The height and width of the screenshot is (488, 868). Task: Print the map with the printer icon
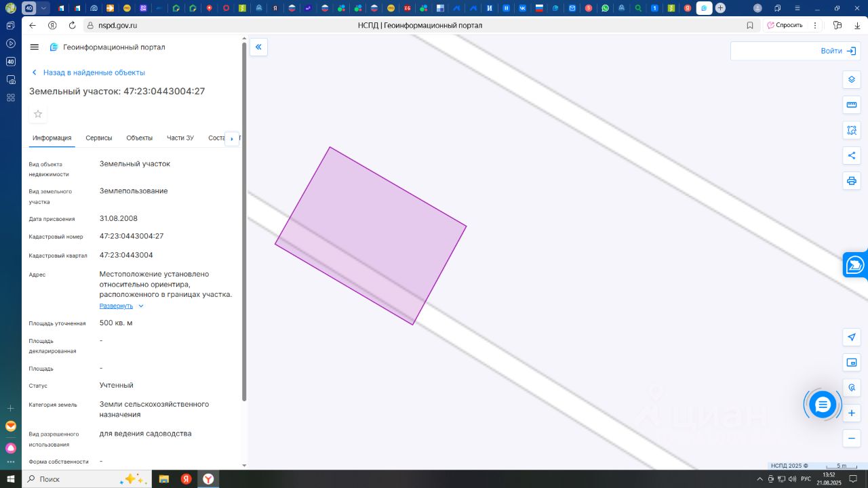tap(852, 181)
